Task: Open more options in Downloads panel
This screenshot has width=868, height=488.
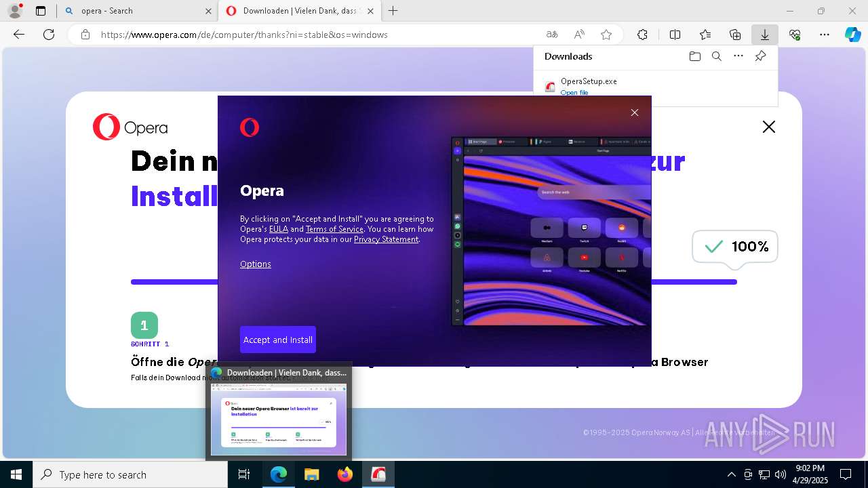Action: (738, 56)
